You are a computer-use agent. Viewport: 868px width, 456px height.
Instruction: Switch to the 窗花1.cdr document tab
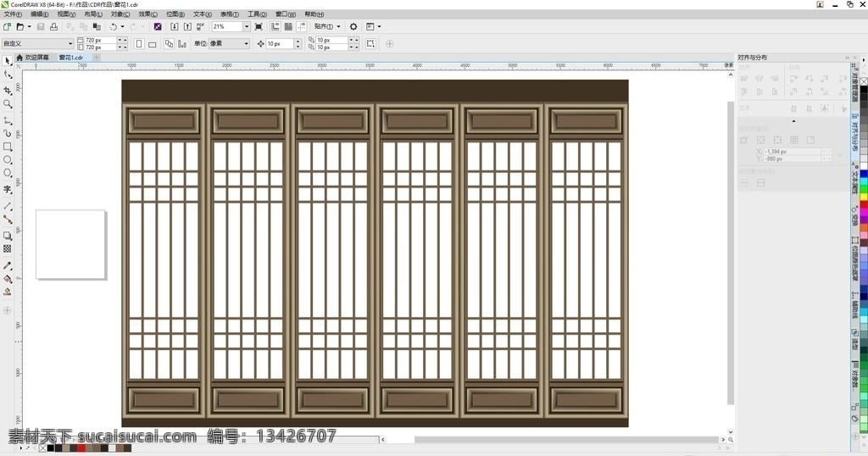(x=71, y=58)
